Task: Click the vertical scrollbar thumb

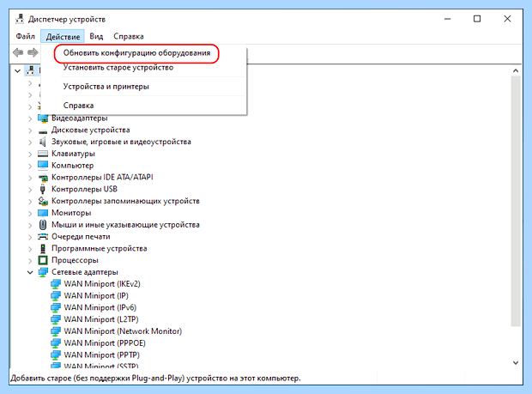Action: (516, 201)
